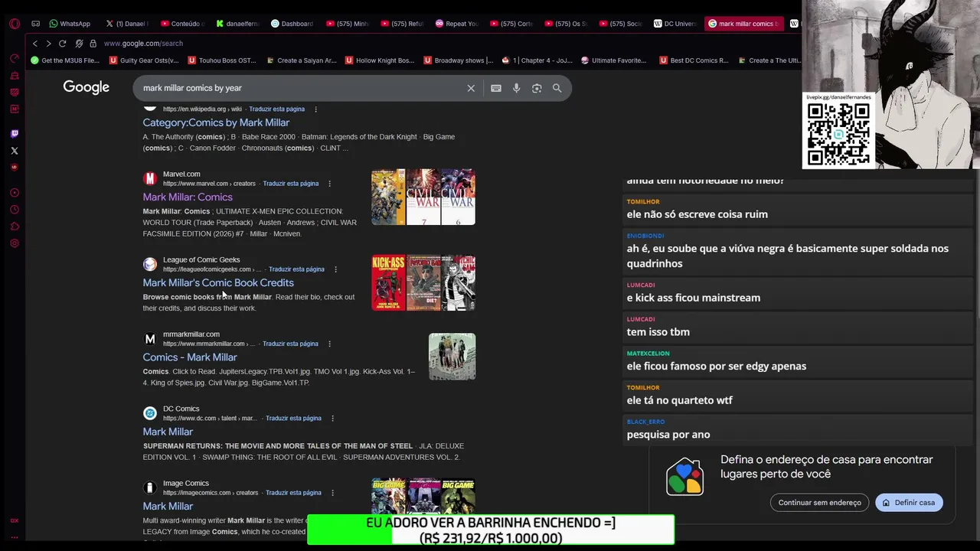
Task: Open the Opera menu logo icon
Action: tap(14, 24)
